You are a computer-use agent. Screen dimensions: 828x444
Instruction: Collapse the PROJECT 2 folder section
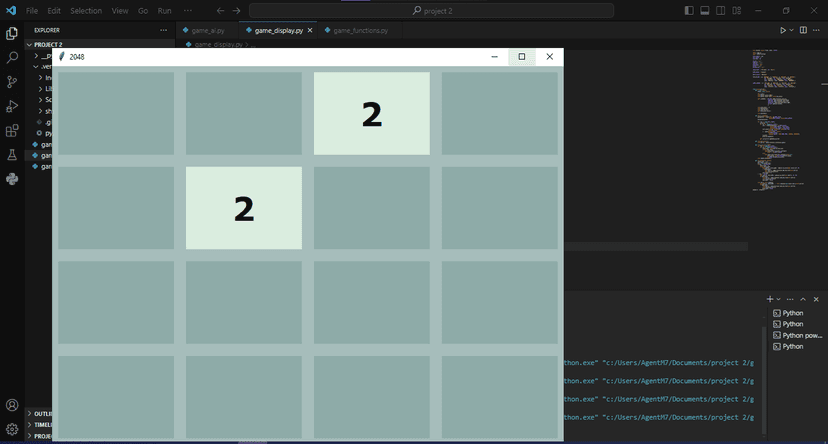click(29, 45)
